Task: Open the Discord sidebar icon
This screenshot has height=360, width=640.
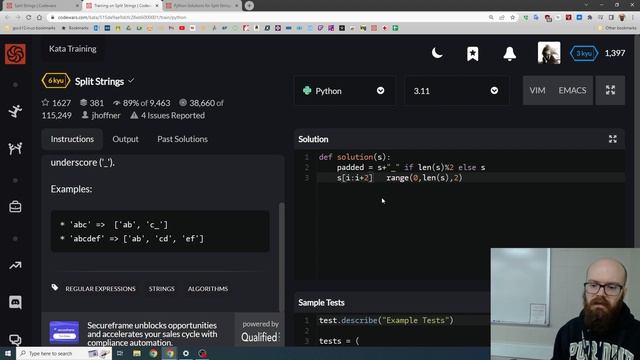Action: pos(15,302)
